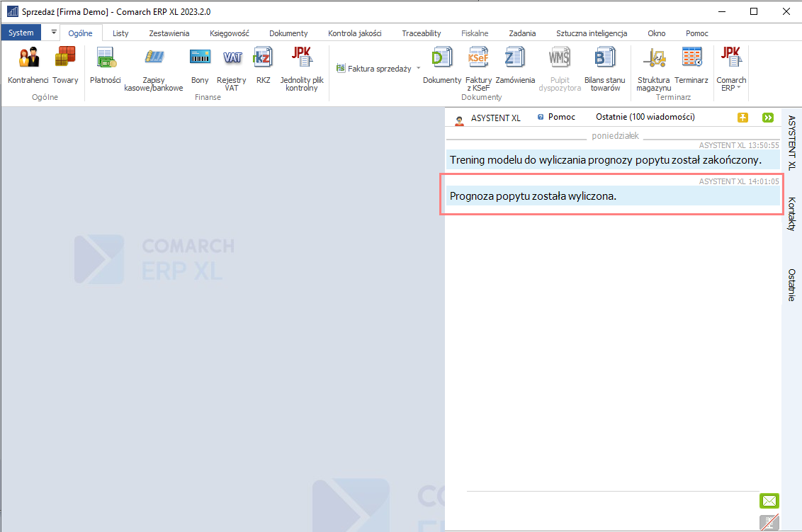This screenshot has height=532, width=802.
Task: Open Płatności payments
Action: click(106, 65)
